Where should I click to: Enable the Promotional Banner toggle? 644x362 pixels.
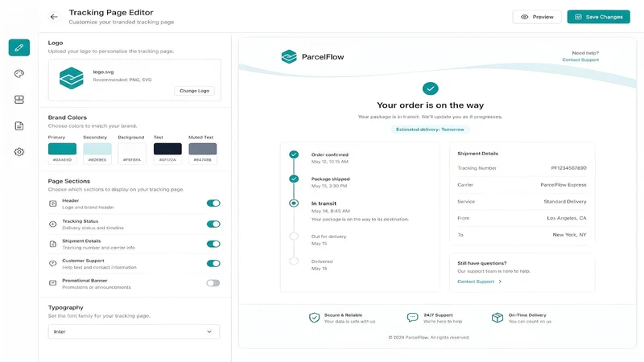click(x=213, y=283)
